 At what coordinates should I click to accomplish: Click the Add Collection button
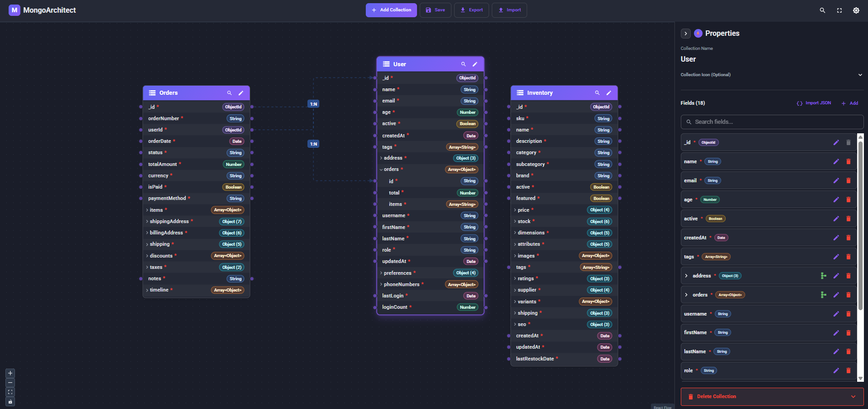pyautogui.click(x=391, y=10)
